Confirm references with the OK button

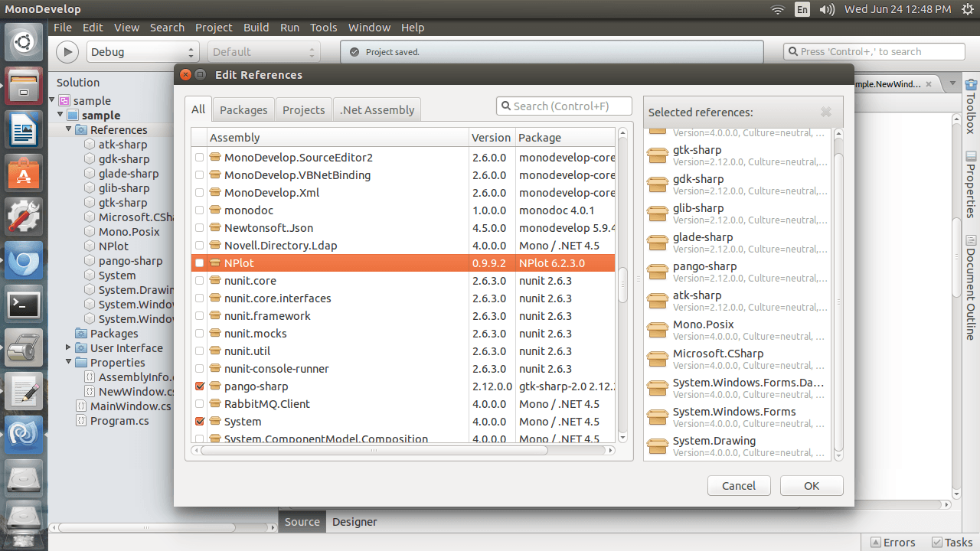point(812,486)
